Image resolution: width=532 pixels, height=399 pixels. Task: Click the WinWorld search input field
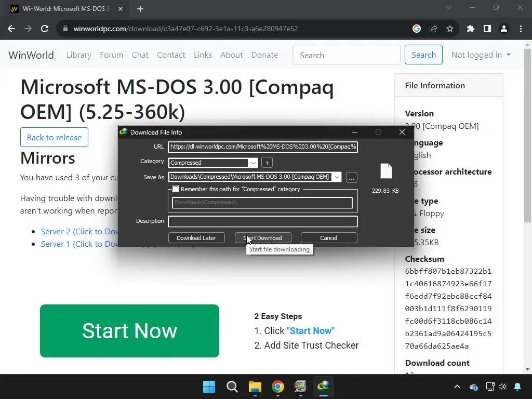(347, 55)
